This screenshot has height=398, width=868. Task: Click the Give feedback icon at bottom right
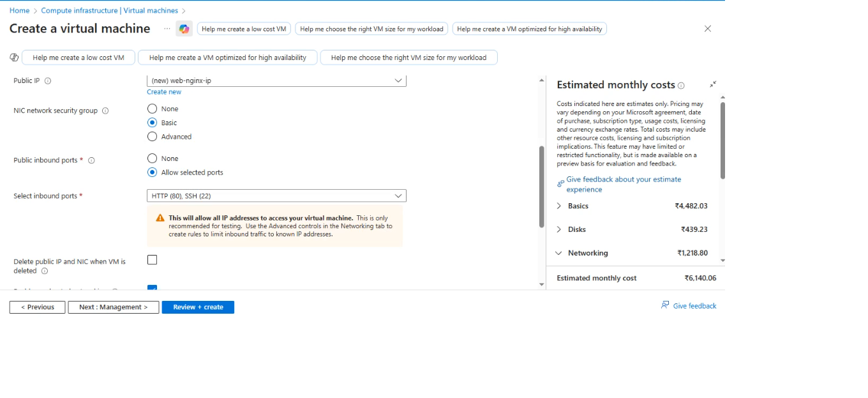coord(665,305)
